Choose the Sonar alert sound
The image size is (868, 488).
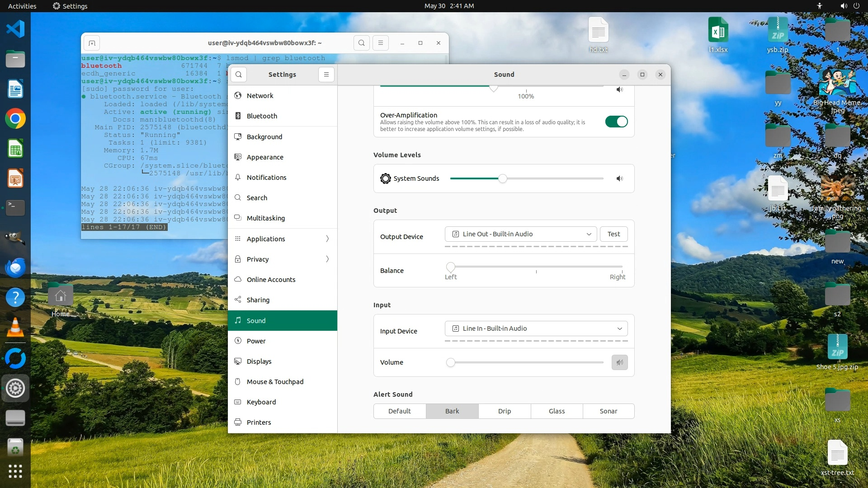click(608, 411)
